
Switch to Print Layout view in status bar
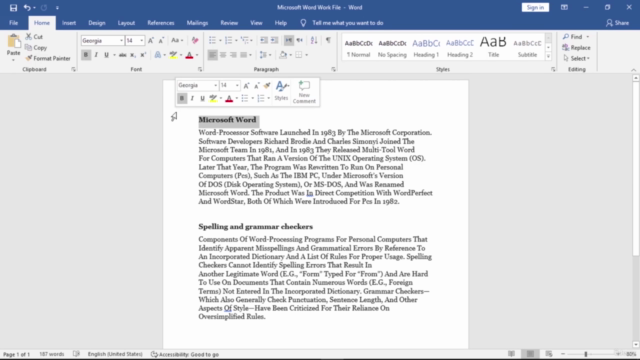530,354
